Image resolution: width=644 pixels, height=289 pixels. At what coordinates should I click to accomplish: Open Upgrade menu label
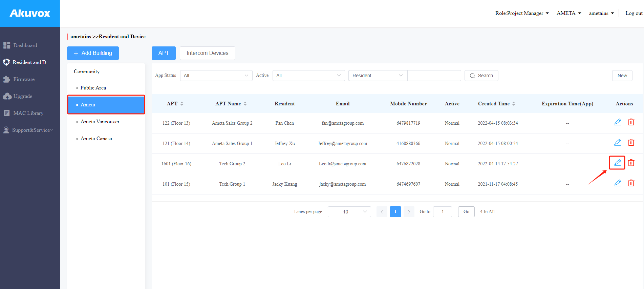click(23, 96)
